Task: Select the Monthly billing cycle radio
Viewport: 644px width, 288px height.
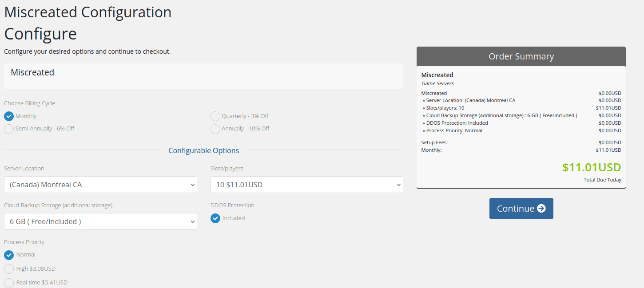Action: (9, 116)
